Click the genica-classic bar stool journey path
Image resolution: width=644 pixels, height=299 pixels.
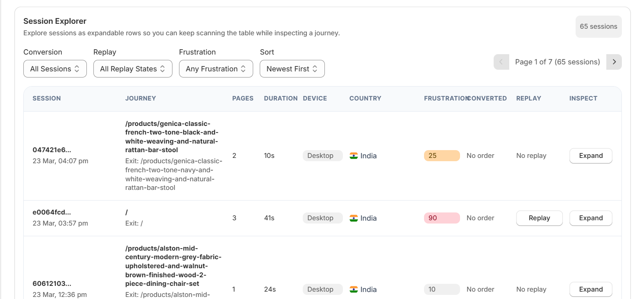[x=172, y=137]
